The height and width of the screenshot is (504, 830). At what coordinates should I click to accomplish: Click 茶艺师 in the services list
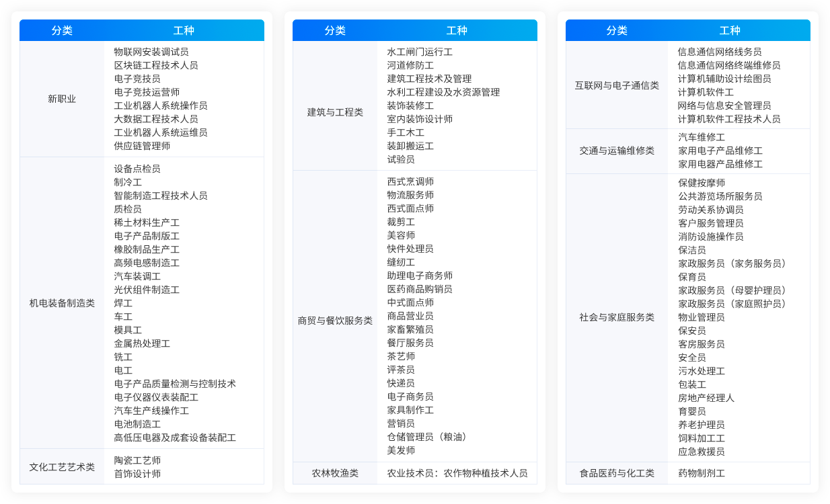401,356
